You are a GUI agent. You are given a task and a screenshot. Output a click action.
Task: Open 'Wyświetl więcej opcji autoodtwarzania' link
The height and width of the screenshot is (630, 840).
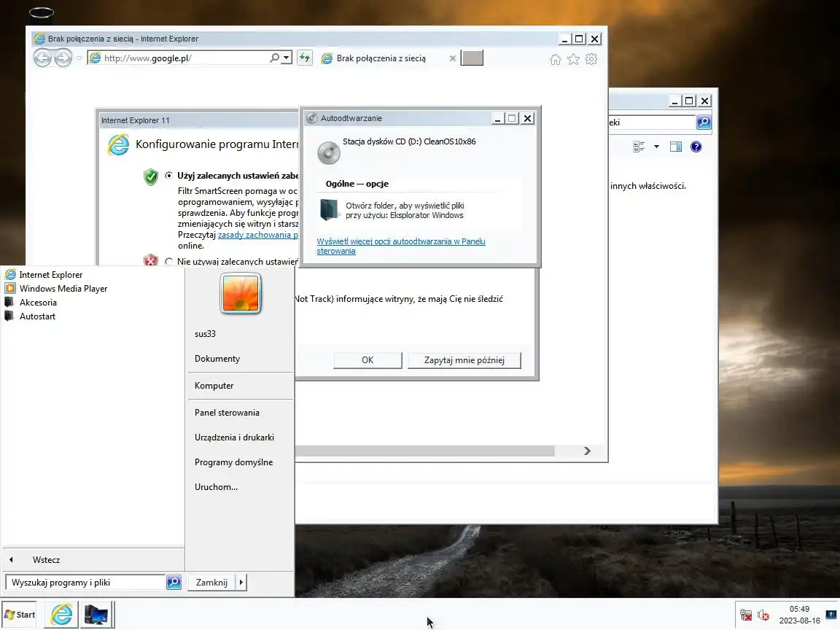pyautogui.click(x=401, y=246)
